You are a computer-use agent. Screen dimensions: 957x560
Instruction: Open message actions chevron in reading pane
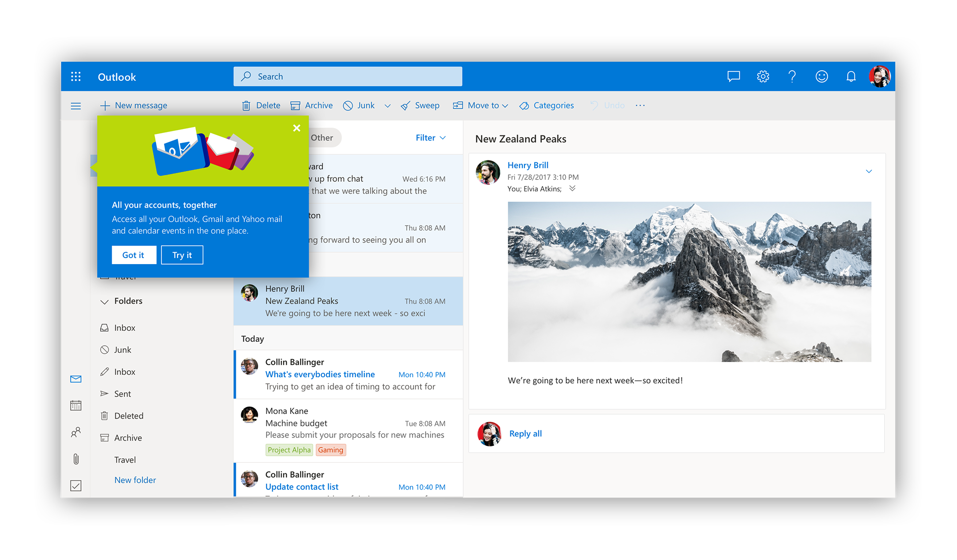(869, 171)
